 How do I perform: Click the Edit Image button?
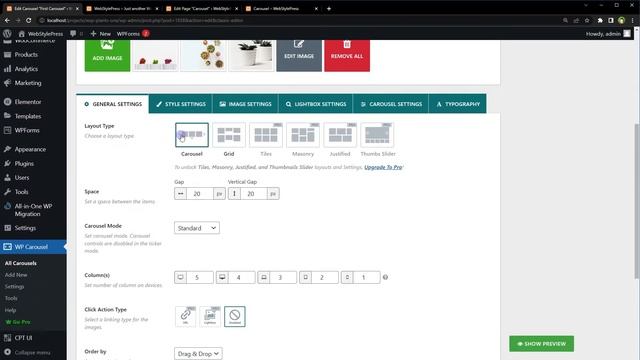coord(299,56)
